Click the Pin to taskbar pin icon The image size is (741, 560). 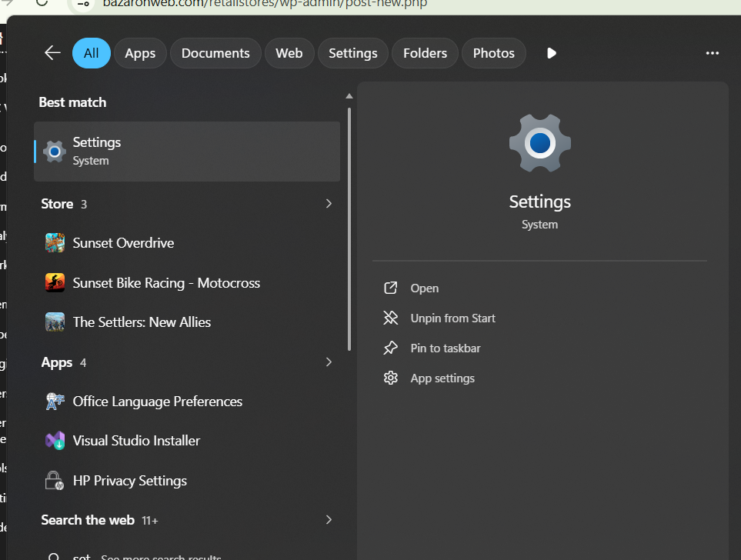click(x=390, y=348)
